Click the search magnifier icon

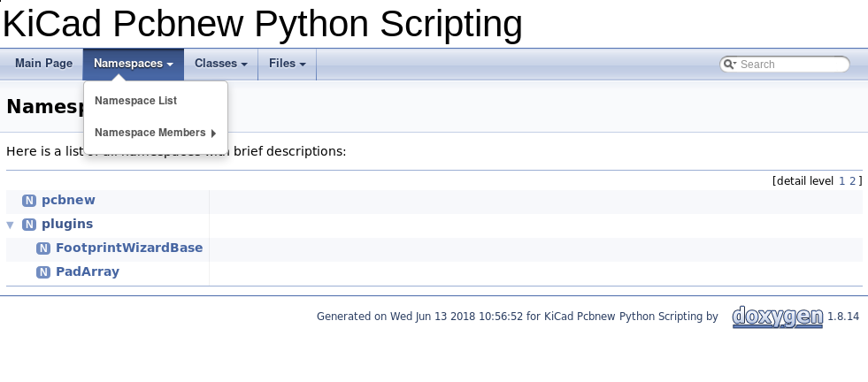coord(729,65)
